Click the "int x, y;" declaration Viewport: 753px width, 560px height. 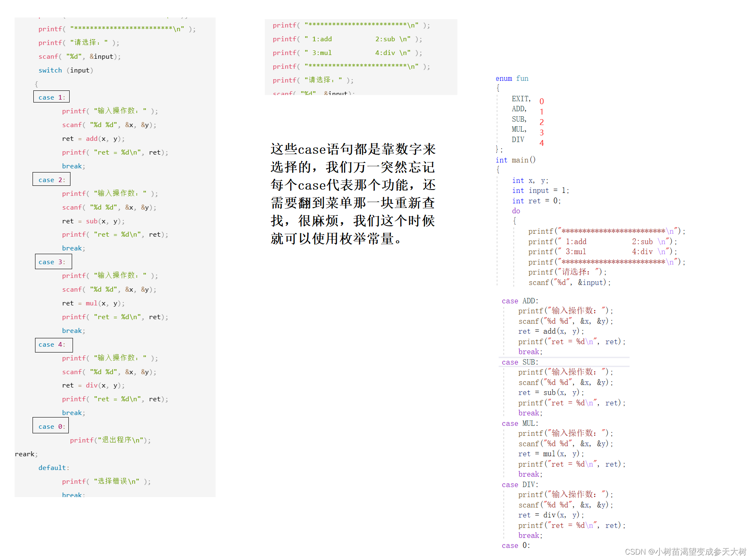coord(530,180)
